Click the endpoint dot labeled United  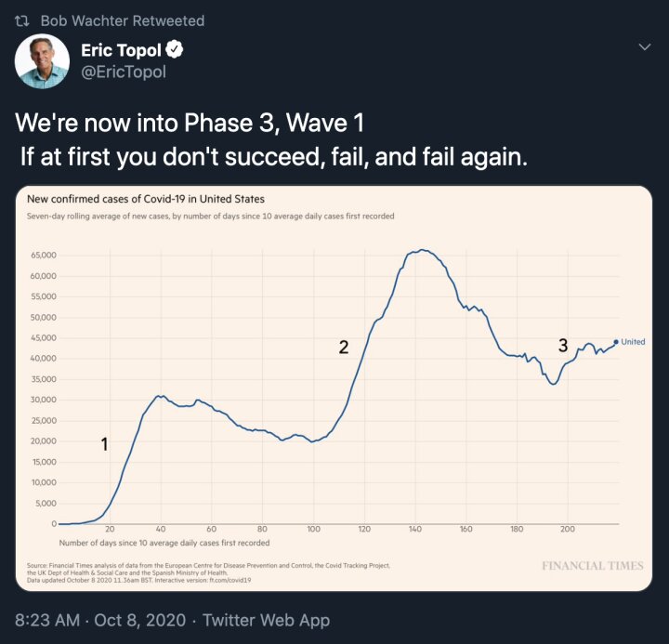pos(616,342)
